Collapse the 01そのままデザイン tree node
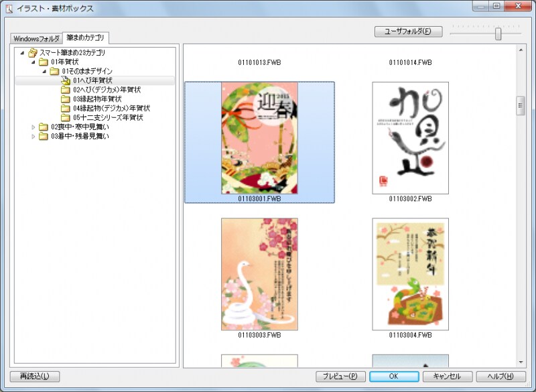536x392 pixels. pyautogui.click(x=44, y=71)
